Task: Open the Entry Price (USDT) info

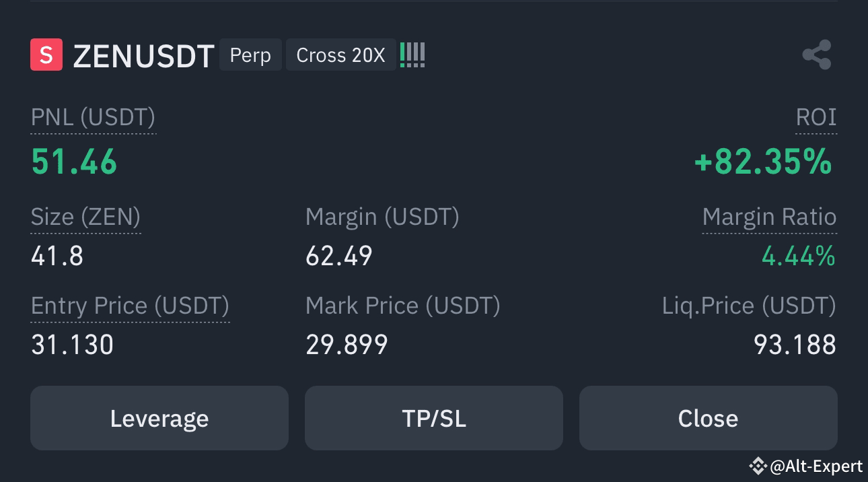Action: pos(130,306)
